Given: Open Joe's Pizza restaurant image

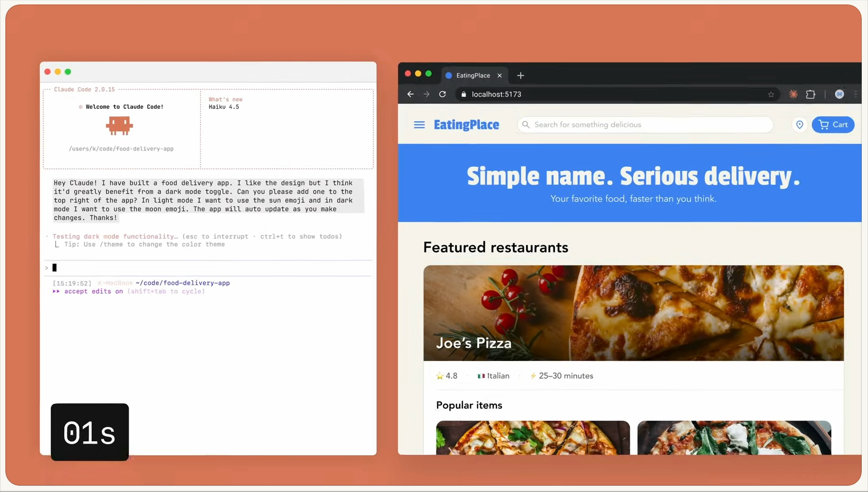Looking at the screenshot, I should point(633,312).
